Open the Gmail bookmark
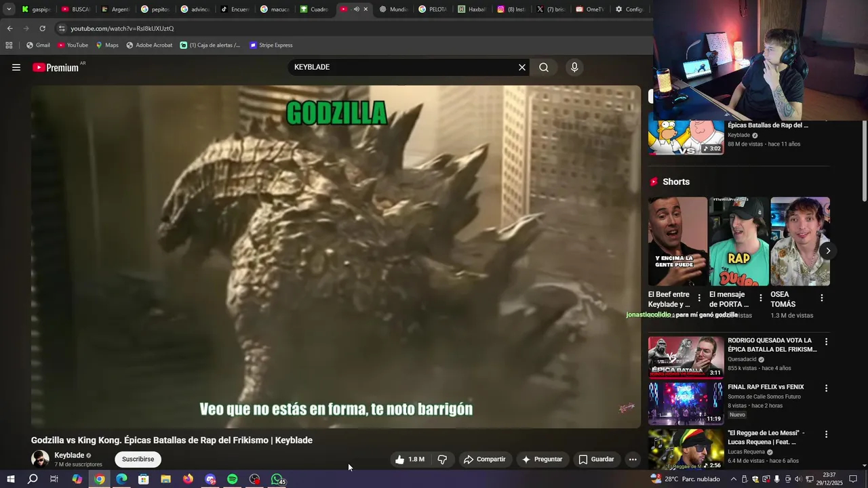The height and width of the screenshot is (488, 868). (x=38, y=45)
